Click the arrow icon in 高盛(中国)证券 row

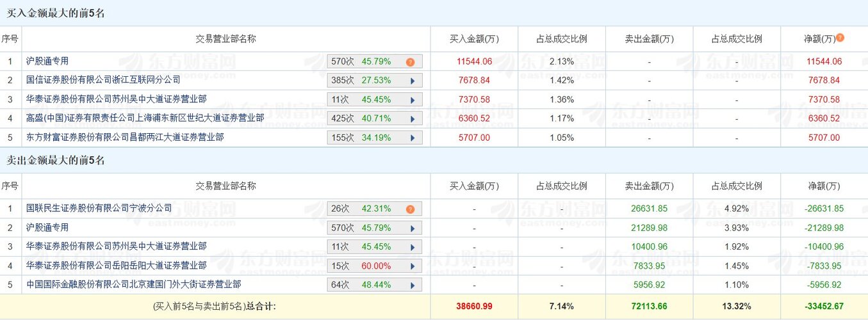click(x=413, y=118)
